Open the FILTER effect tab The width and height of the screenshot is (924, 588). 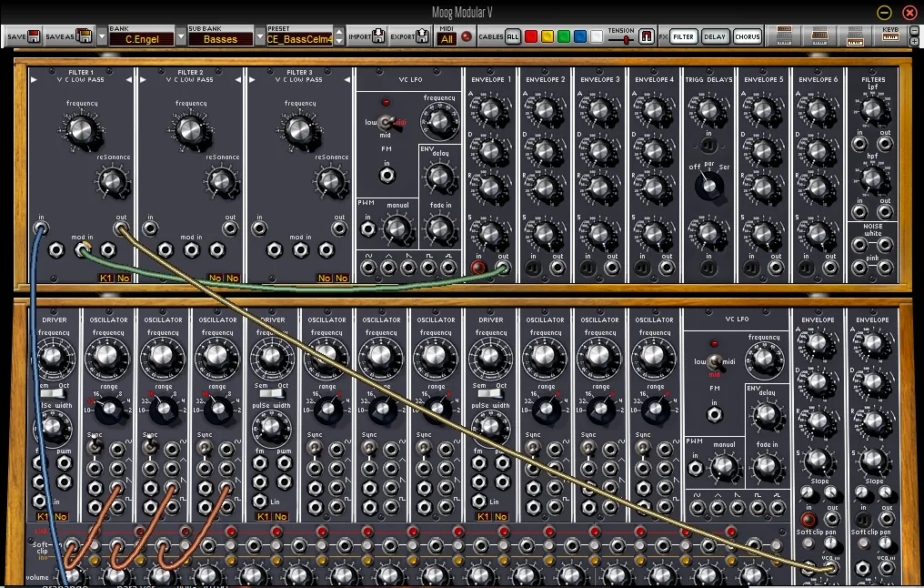[x=684, y=36]
